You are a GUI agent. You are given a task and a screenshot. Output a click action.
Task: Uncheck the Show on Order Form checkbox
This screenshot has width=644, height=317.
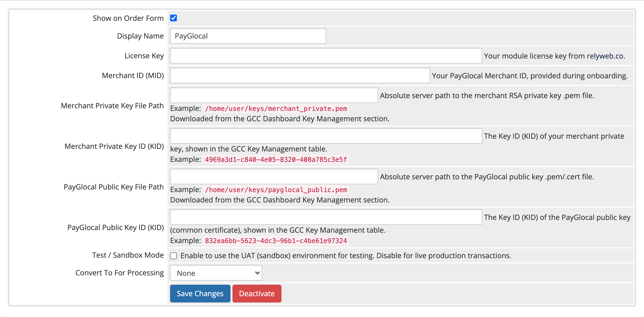173,18
